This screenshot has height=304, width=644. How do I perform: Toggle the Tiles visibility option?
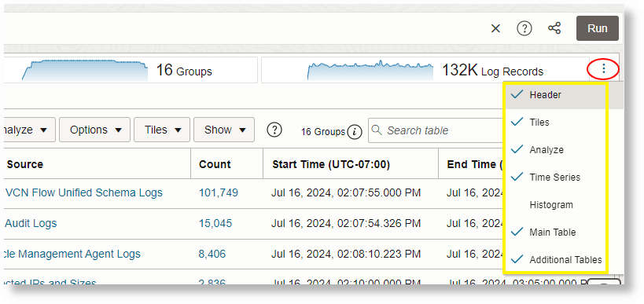[556, 123]
